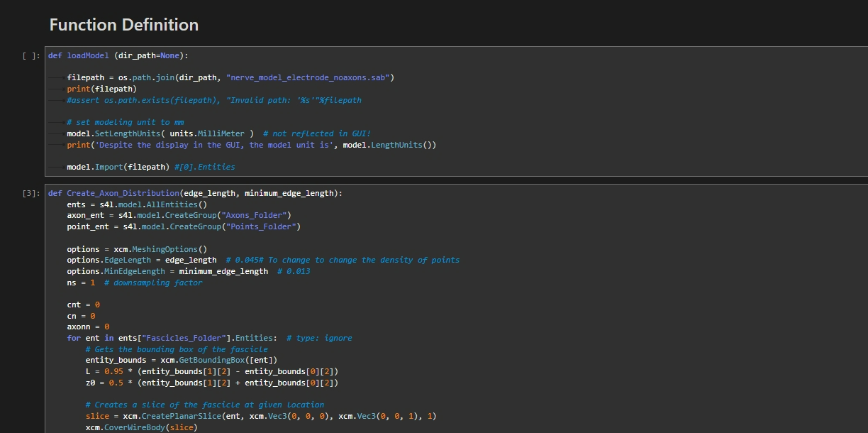Click the commented-out assert os.path.exists line

coord(213,100)
